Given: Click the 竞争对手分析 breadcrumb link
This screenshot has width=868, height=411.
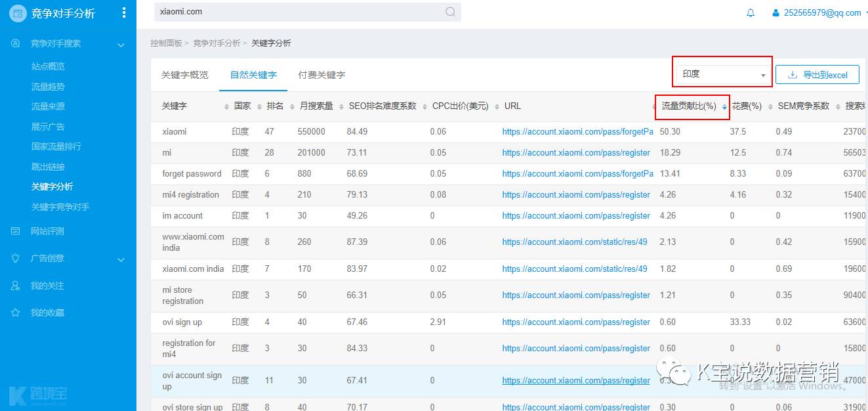Looking at the screenshot, I should 217,43.
